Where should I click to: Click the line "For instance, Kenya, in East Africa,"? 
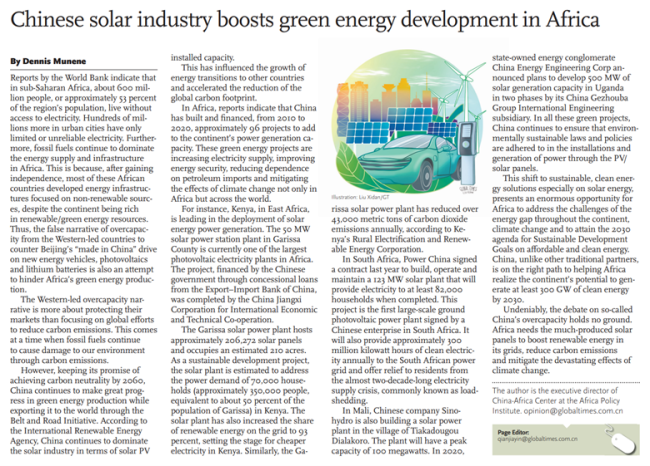coord(245,209)
